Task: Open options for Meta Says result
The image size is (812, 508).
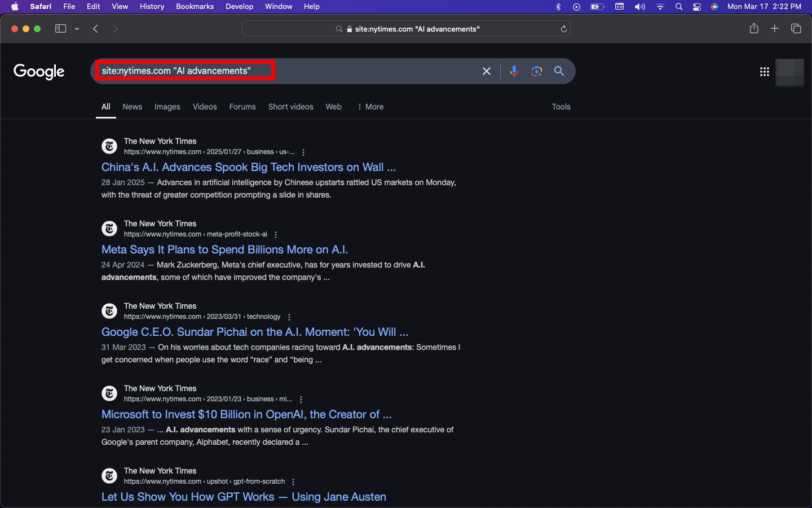Action: point(276,235)
